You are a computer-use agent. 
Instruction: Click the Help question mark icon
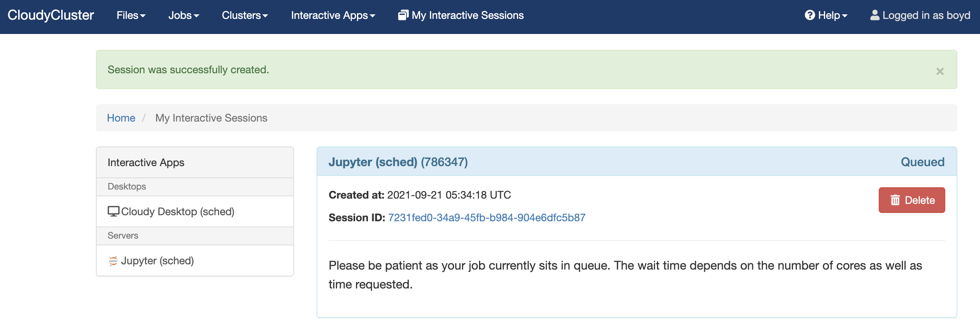810,15
